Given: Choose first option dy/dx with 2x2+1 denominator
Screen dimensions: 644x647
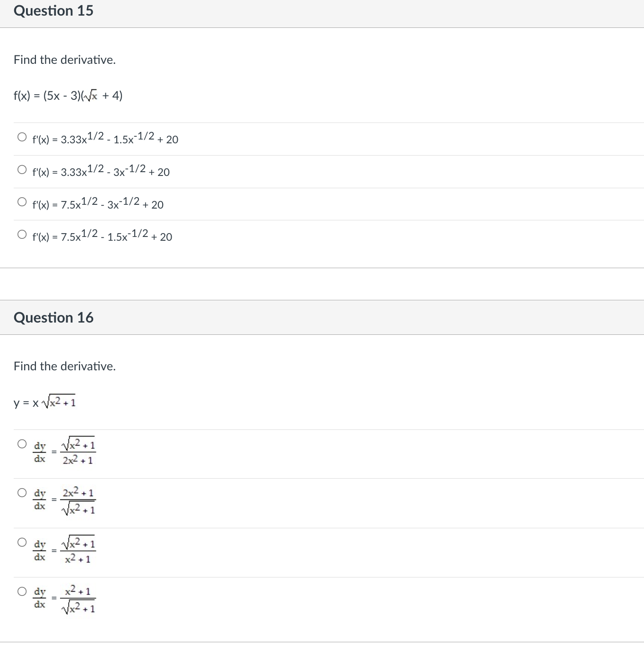Looking at the screenshot, I should tap(22, 444).
